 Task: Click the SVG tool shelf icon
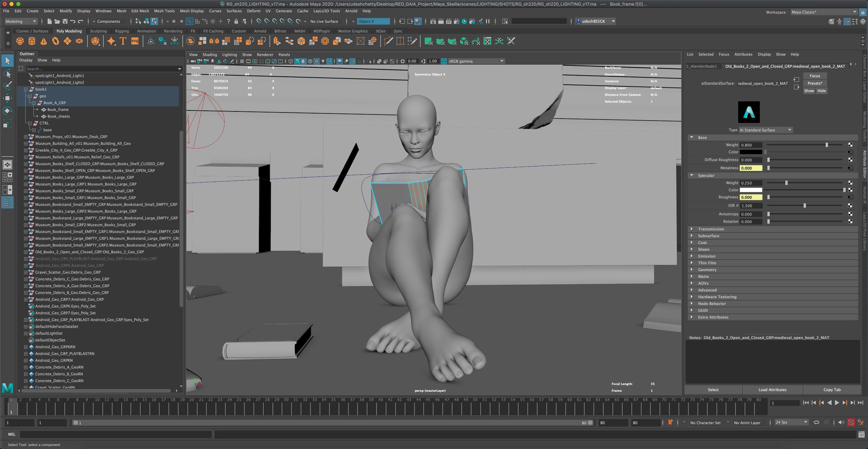135,41
